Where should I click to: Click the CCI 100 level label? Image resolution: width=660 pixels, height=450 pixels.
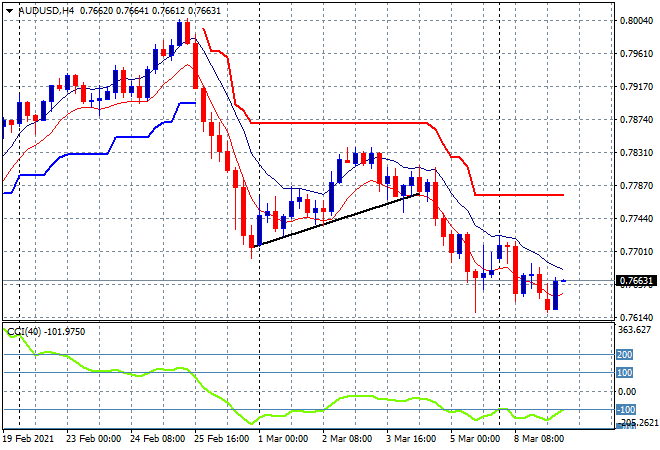(625, 373)
